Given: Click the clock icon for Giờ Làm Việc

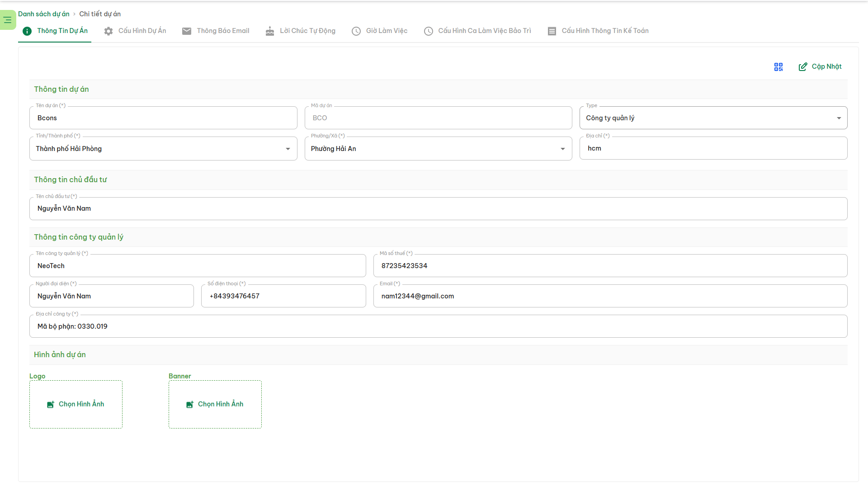Looking at the screenshot, I should pos(356,31).
